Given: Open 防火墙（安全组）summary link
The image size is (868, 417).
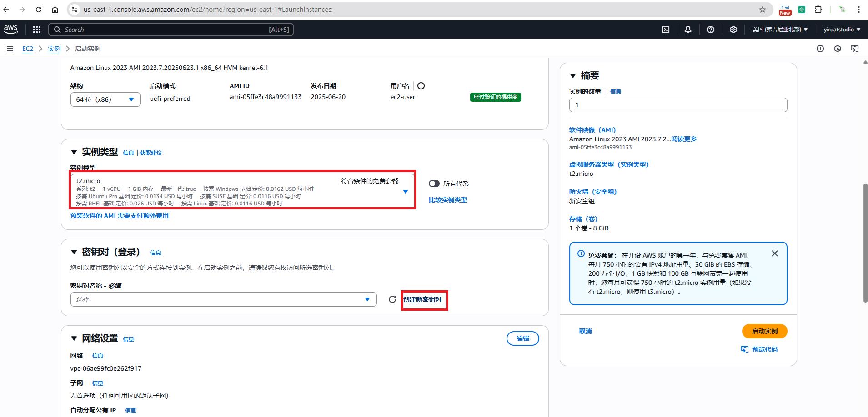Looking at the screenshot, I should pyautogui.click(x=593, y=192).
